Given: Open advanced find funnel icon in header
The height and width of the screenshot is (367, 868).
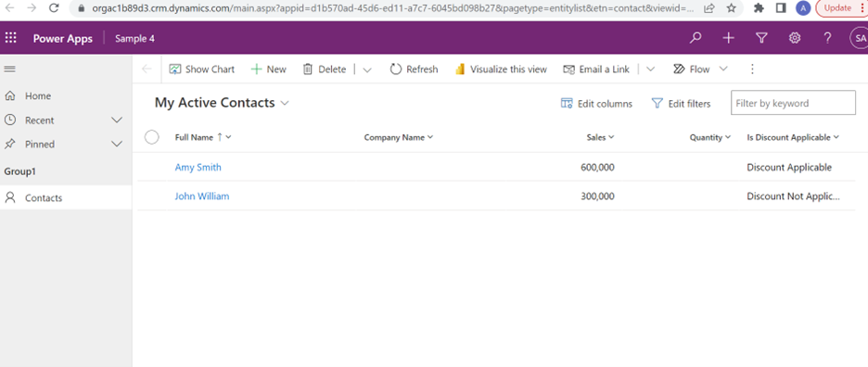Looking at the screenshot, I should [761, 38].
